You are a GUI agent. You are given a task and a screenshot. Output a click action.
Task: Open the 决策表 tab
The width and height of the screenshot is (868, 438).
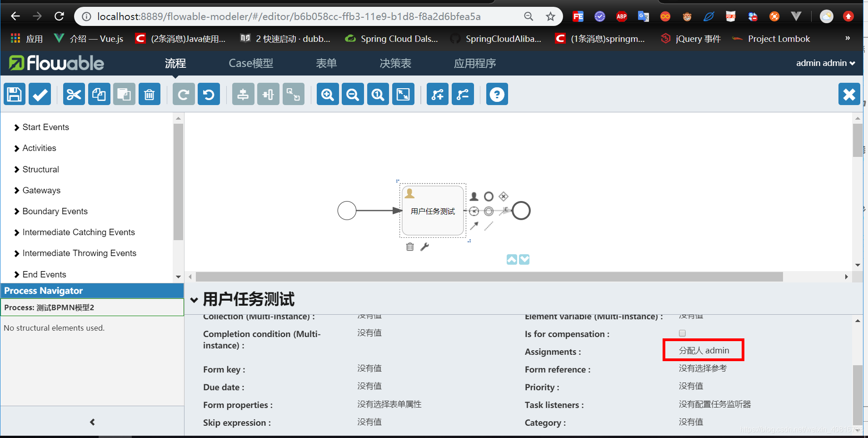395,63
